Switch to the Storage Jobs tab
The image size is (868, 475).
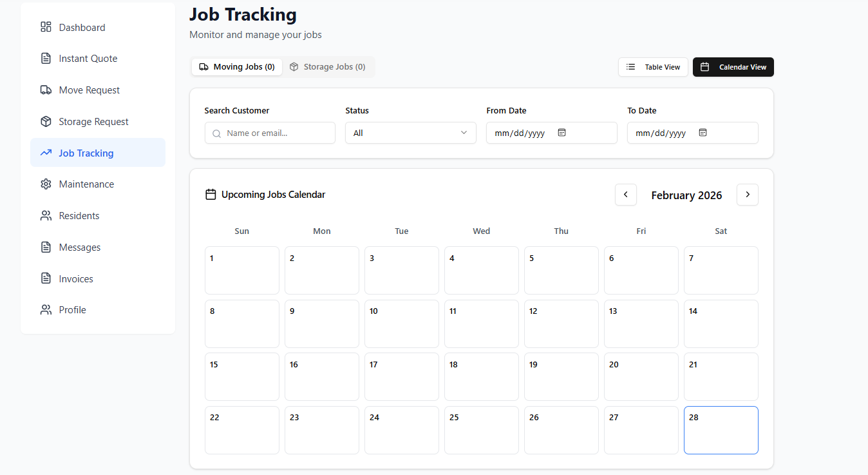point(328,66)
